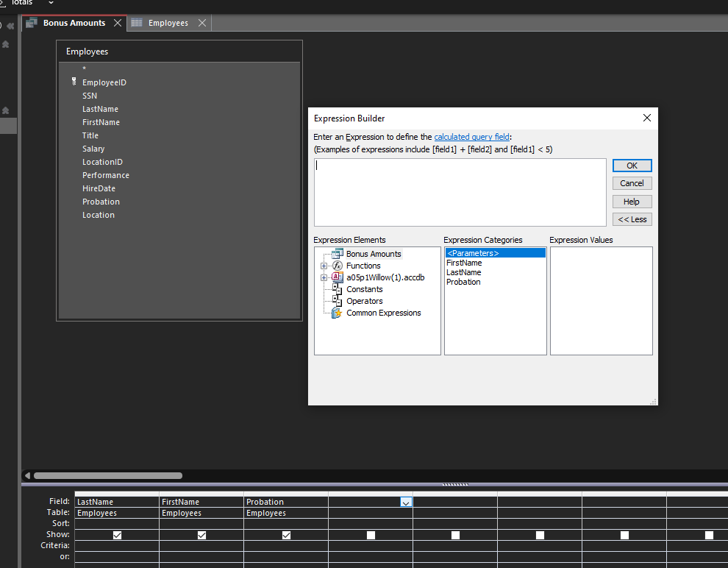The image size is (728, 568).
Task: Uncheck Show box for Probation column
Action: [286, 535]
